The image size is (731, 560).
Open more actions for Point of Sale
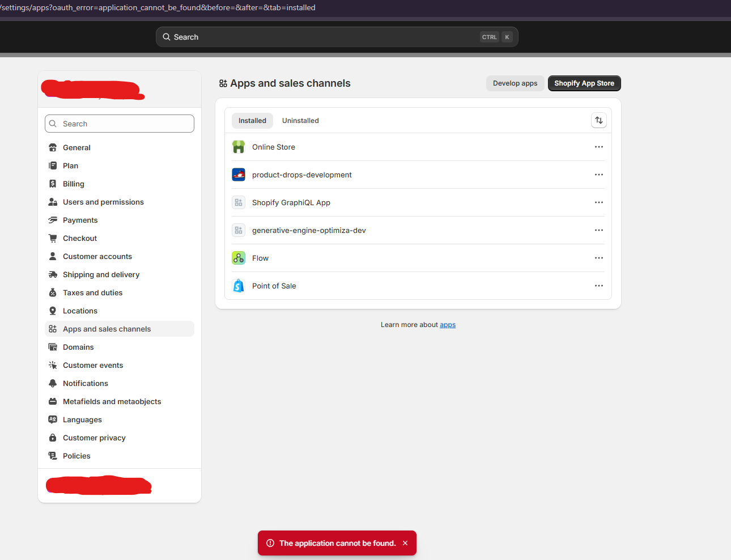tap(599, 286)
